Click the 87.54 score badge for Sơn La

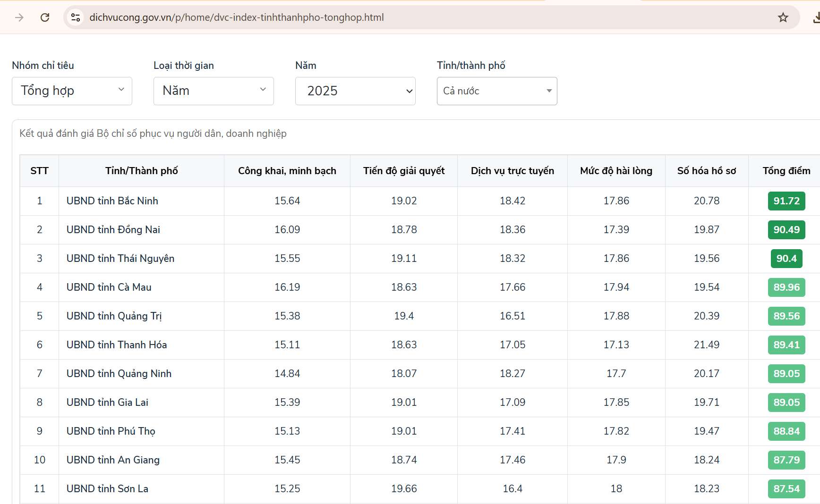click(786, 489)
